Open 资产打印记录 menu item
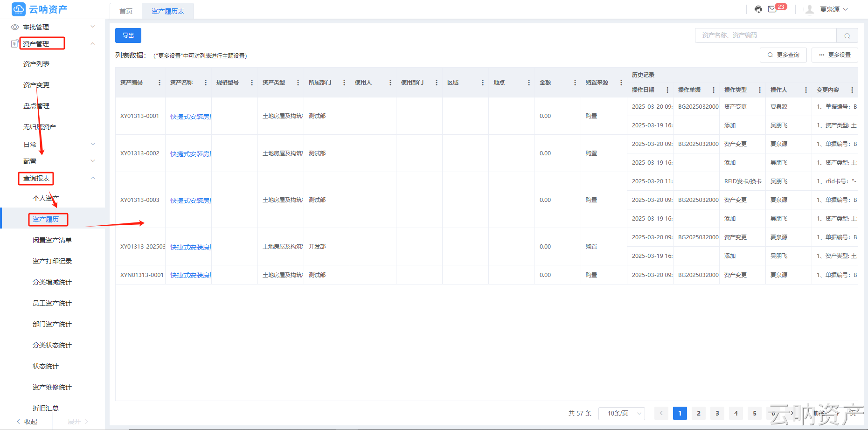 [x=52, y=261]
